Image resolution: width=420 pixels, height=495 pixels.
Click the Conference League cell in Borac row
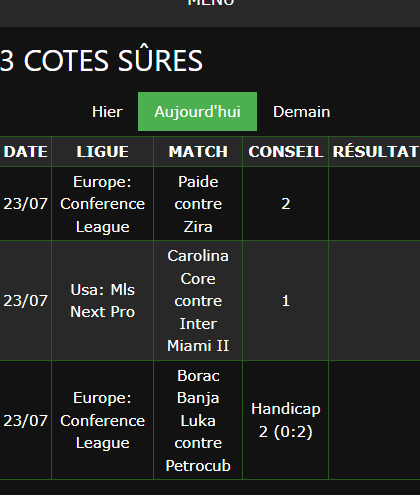point(102,420)
